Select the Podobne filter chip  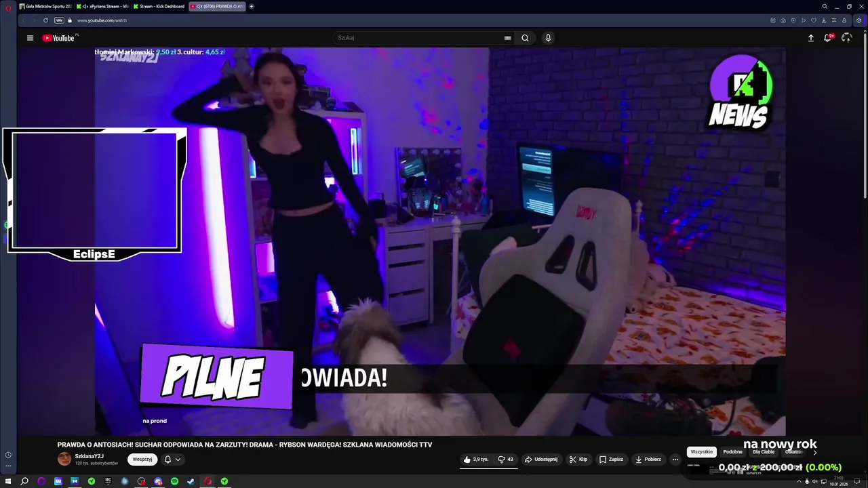(x=732, y=452)
